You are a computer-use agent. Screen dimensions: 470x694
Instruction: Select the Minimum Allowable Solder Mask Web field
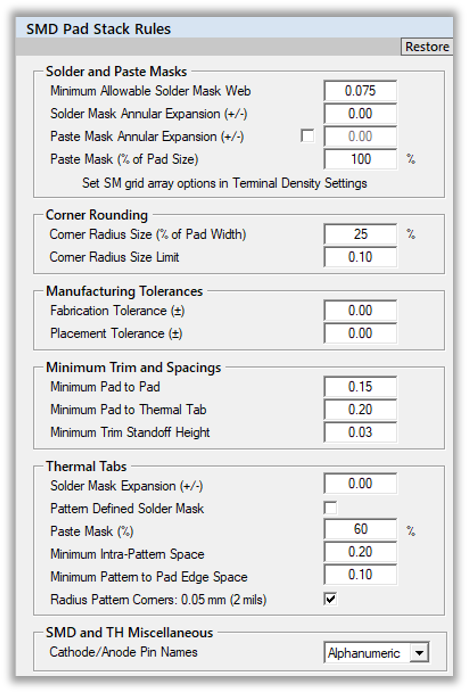[x=360, y=91]
